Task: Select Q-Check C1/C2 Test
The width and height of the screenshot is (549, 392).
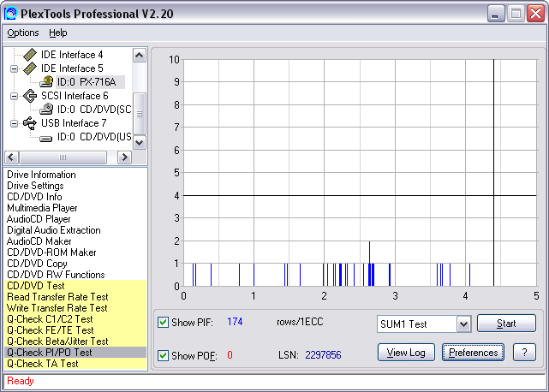Action: tap(75, 319)
